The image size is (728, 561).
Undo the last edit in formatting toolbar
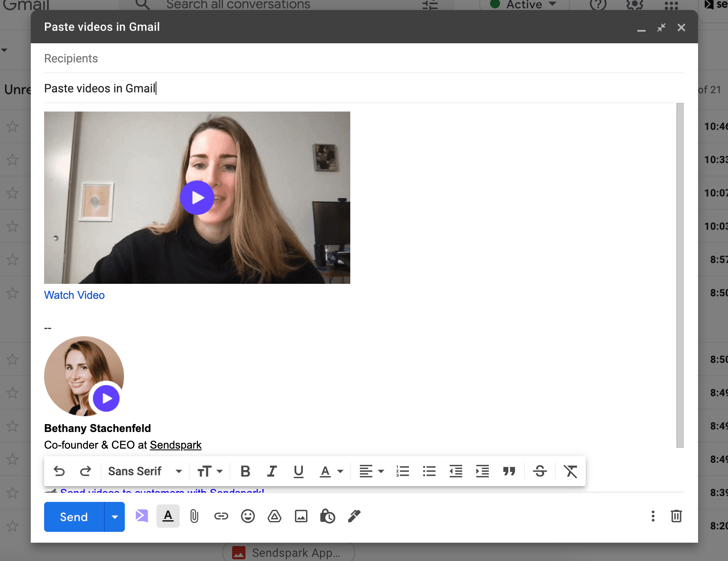pyautogui.click(x=59, y=471)
